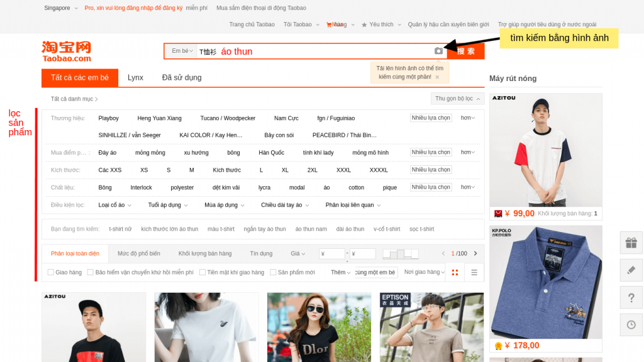Expand the Mùa áp dụng filter

pyautogui.click(x=225, y=205)
